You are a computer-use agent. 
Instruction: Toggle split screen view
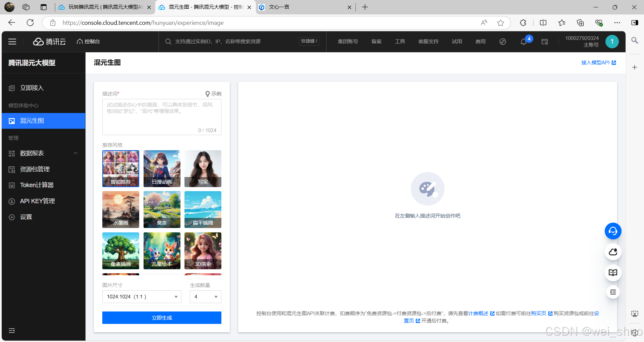[x=543, y=23]
